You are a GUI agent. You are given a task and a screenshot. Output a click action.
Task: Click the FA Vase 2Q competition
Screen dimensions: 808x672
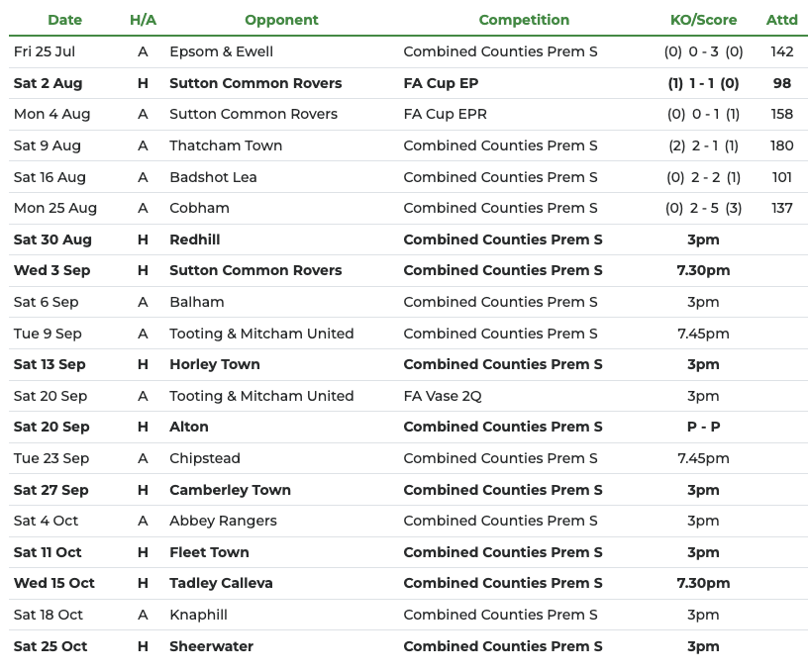[x=448, y=396]
